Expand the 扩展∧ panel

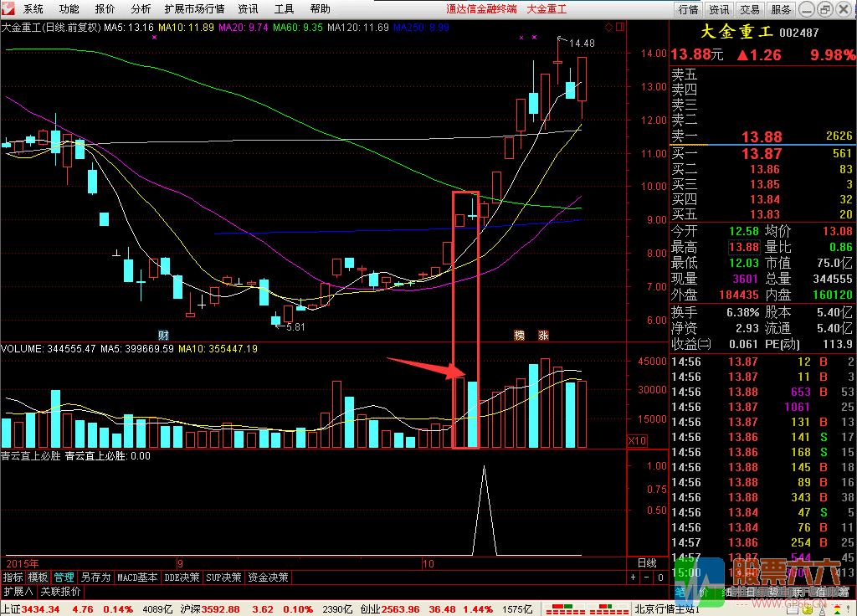(x=18, y=592)
